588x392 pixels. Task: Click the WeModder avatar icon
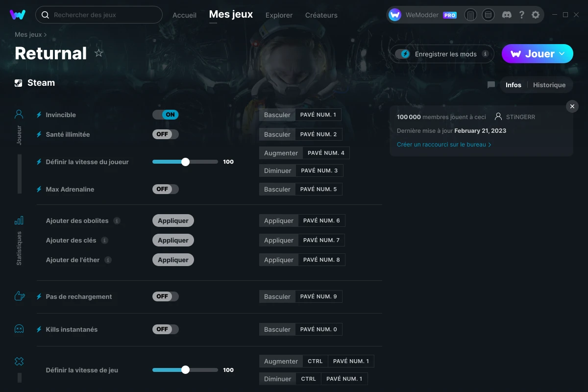click(x=395, y=15)
